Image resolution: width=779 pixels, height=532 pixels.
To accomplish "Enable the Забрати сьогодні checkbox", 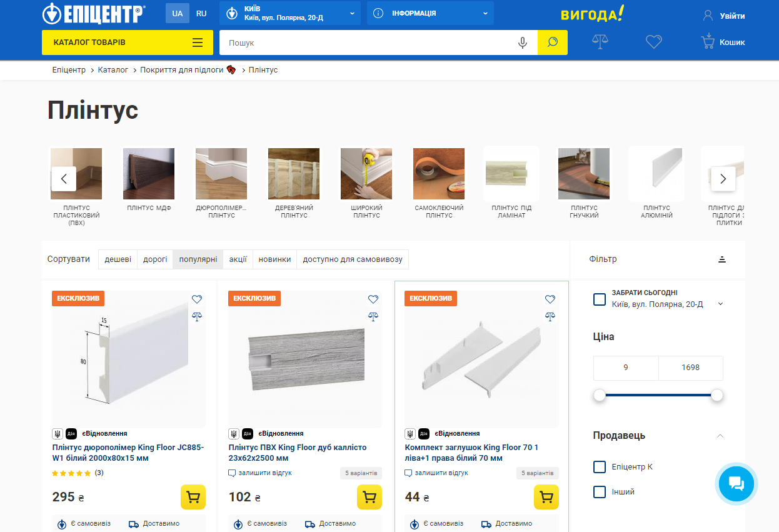I will click(x=600, y=299).
